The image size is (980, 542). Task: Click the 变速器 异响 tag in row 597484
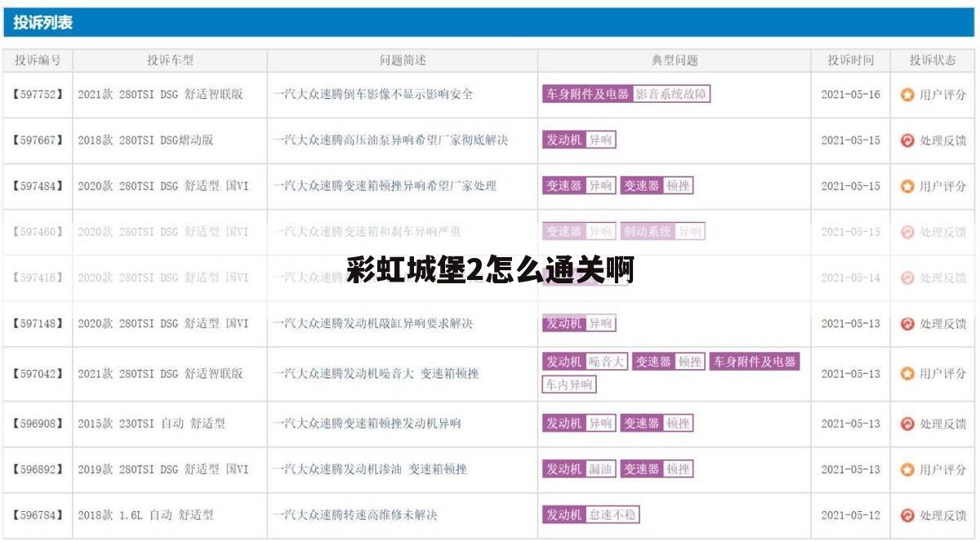tap(579, 185)
